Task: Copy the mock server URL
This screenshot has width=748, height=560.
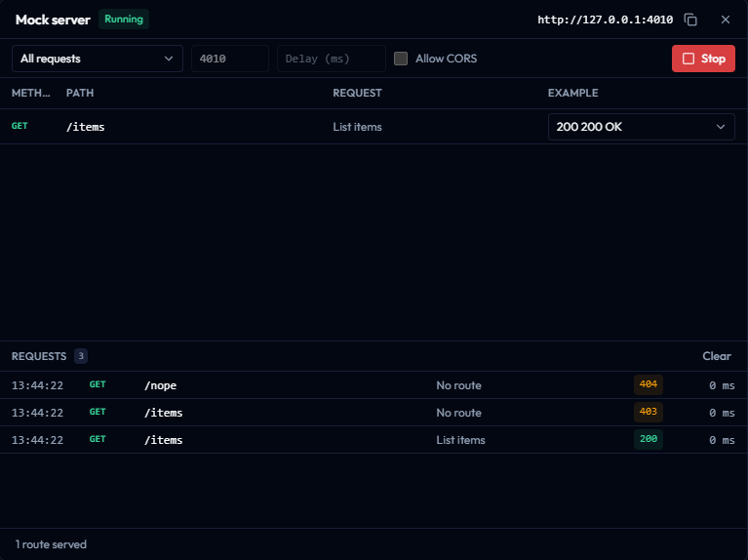Action: [x=690, y=20]
